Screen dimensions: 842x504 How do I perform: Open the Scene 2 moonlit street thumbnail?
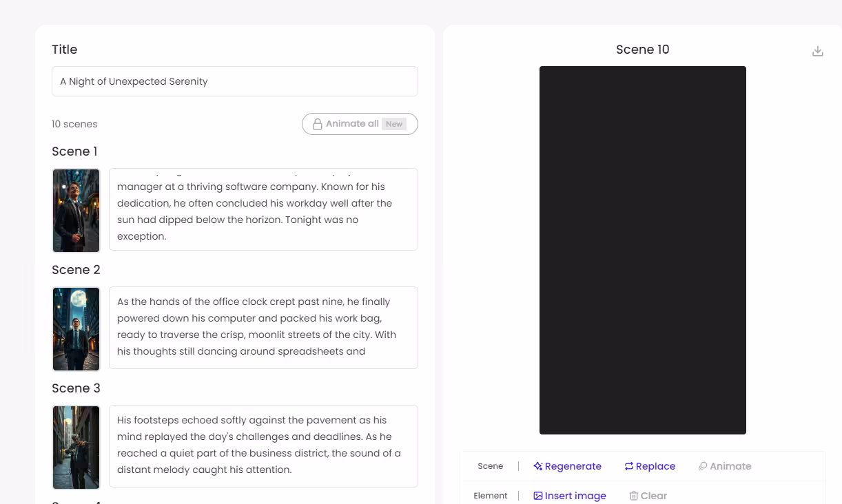[x=76, y=329]
